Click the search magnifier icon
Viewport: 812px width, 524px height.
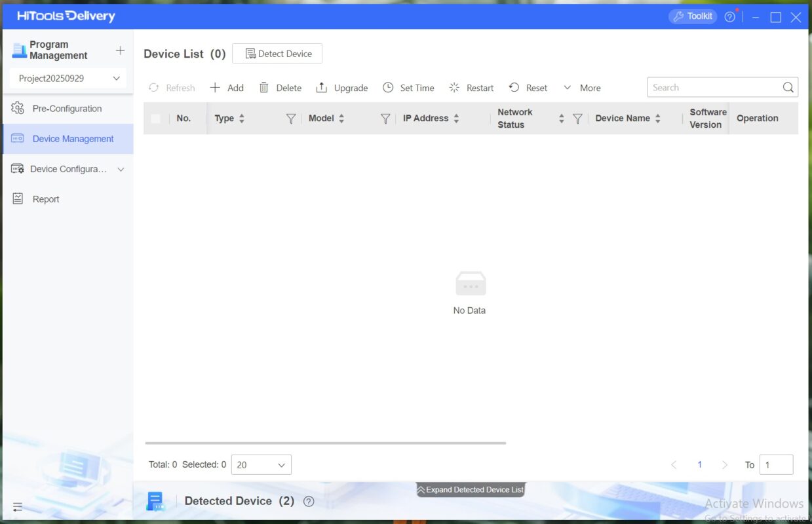(788, 88)
